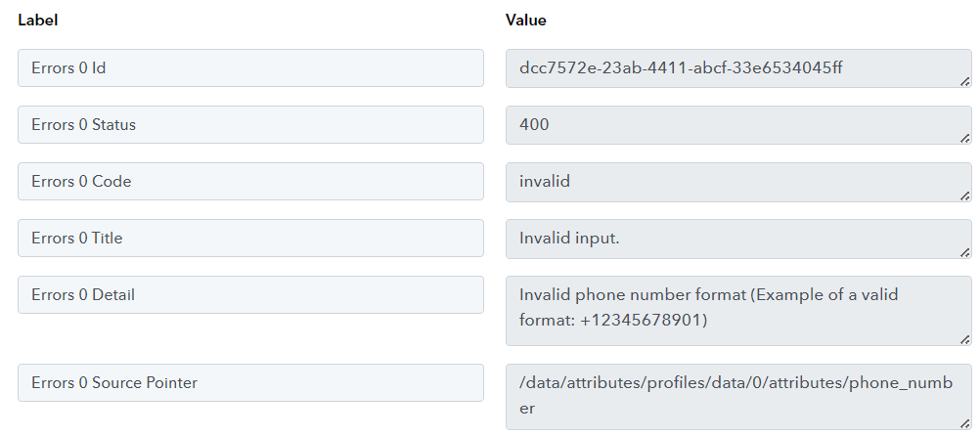This screenshot has width=980, height=436.
Task: Click the Errors 0 Detail label field
Action: tap(250, 295)
